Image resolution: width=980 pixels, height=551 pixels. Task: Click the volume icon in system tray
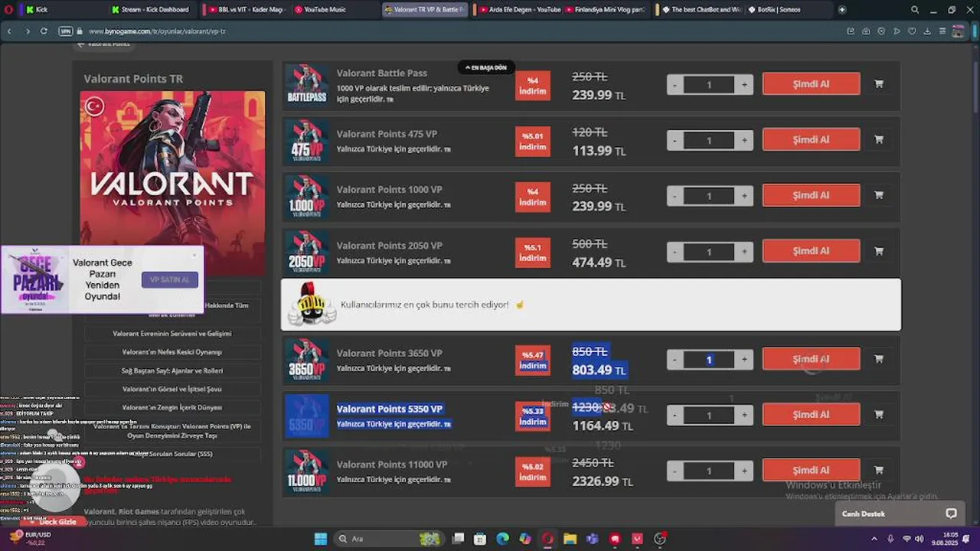coord(919,539)
